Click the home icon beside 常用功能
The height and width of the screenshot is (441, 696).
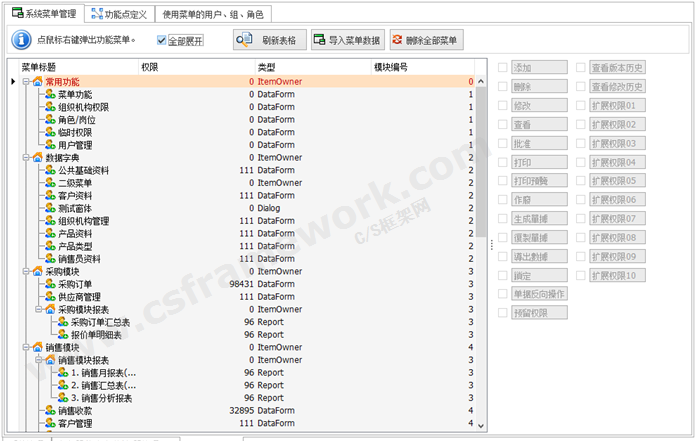coord(38,82)
